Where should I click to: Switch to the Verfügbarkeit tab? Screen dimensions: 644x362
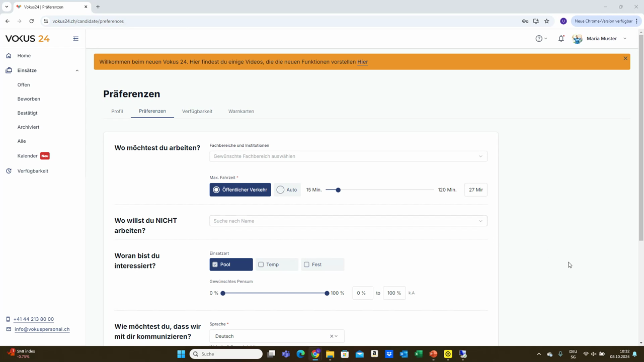(x=197, y=111)
